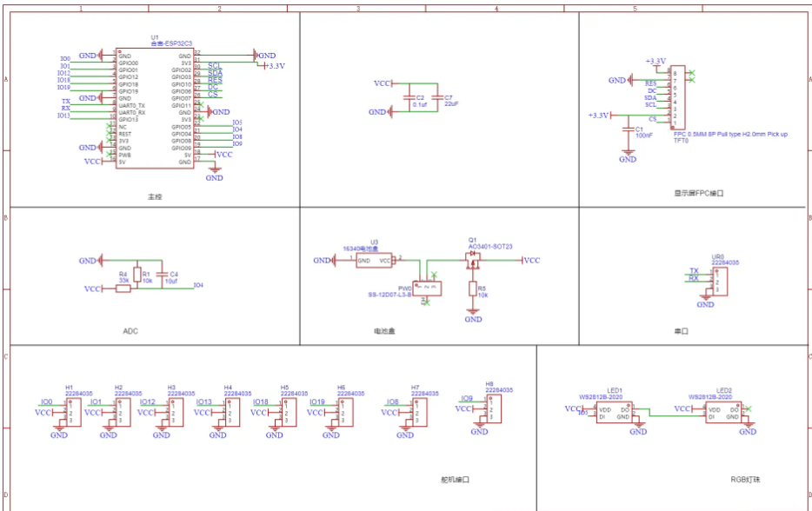Viewport: 812px width, 511px height.
Task: Click the U3 16340 battery holder symbol
Action: (x=374, y=260)
